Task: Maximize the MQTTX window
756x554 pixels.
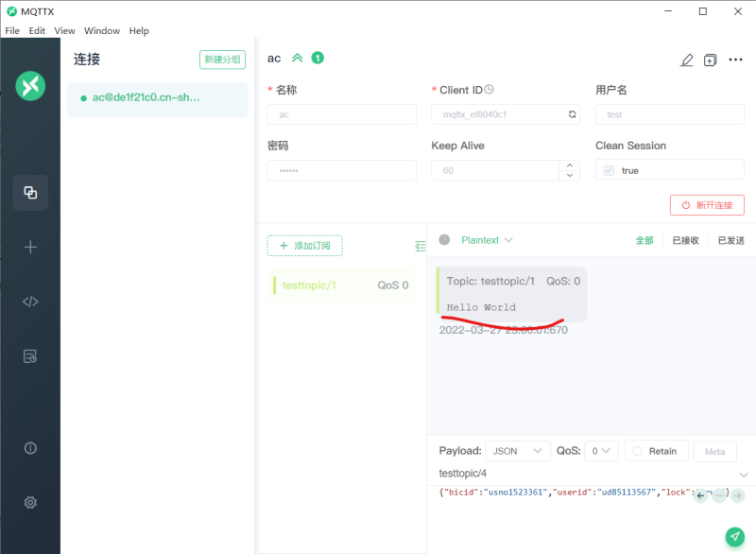Action: coord(703,11)
